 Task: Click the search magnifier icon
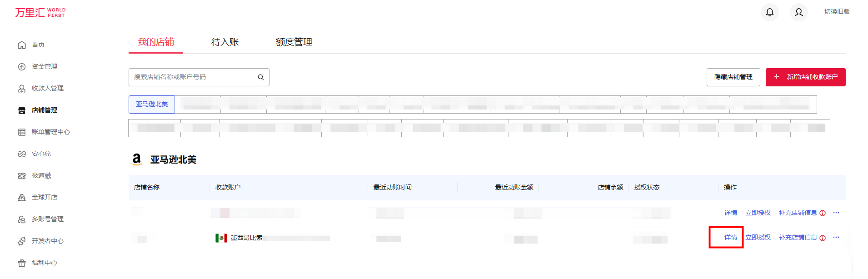(261, 77)
